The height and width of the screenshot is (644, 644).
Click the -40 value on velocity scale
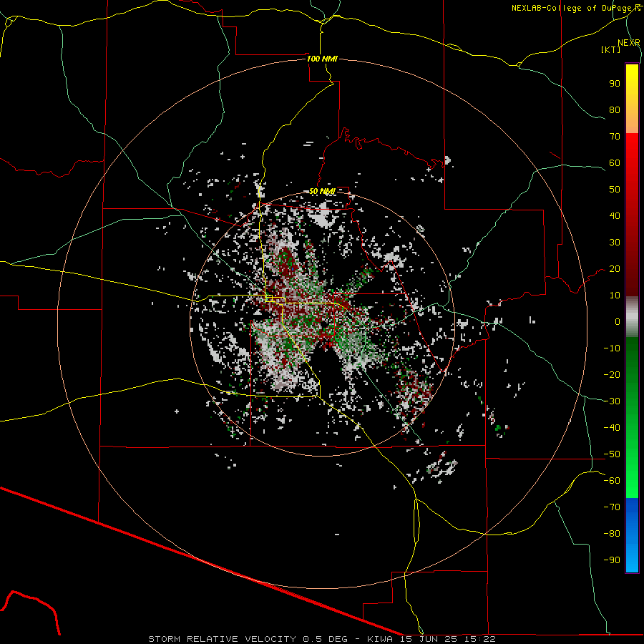tap(612, 428)
